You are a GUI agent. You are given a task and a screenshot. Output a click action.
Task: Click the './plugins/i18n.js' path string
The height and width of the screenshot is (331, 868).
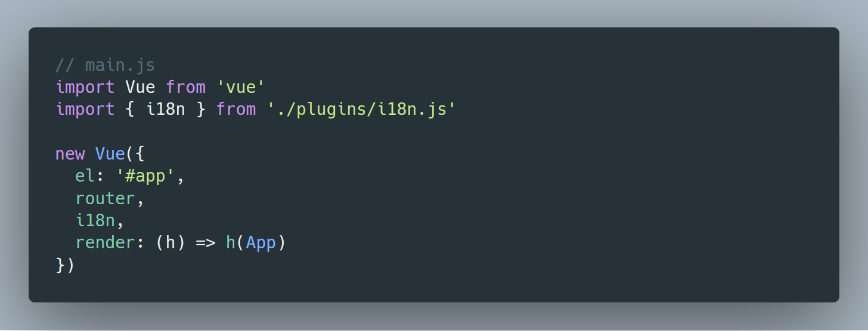click(361, 110)
